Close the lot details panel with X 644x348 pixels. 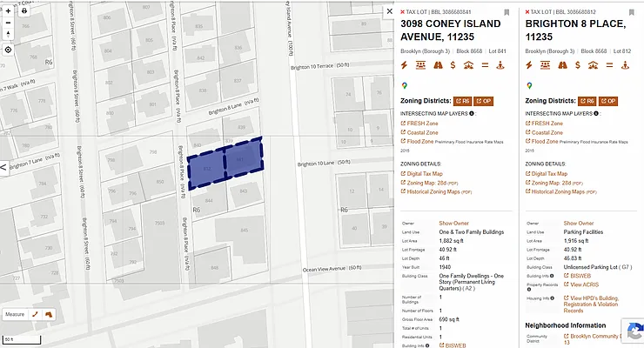pos(389,11)
